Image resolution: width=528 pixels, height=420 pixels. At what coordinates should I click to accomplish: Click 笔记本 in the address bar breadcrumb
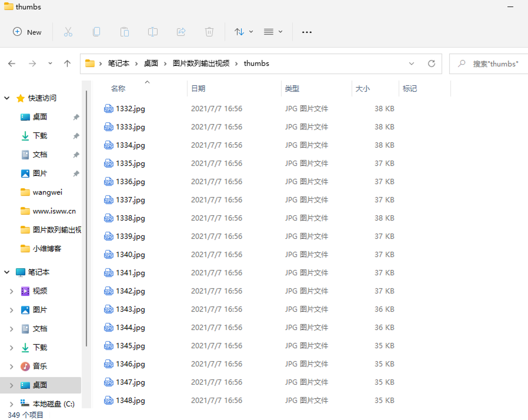pyautogui.click(x=119, y=64)
